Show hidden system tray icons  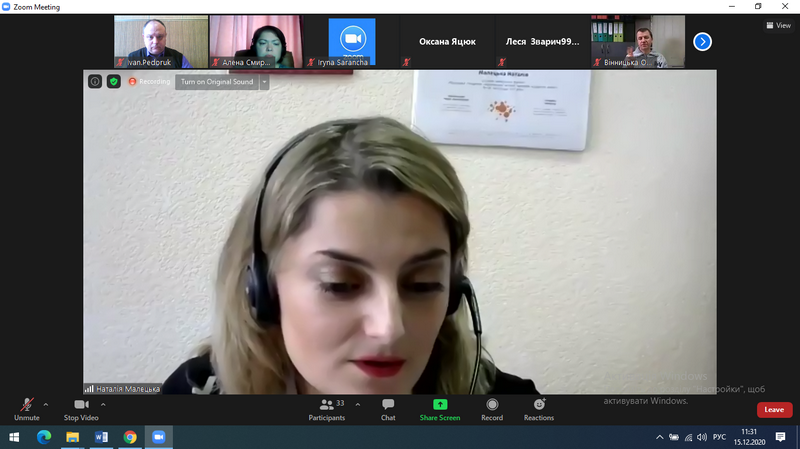[x=660, y=437]
